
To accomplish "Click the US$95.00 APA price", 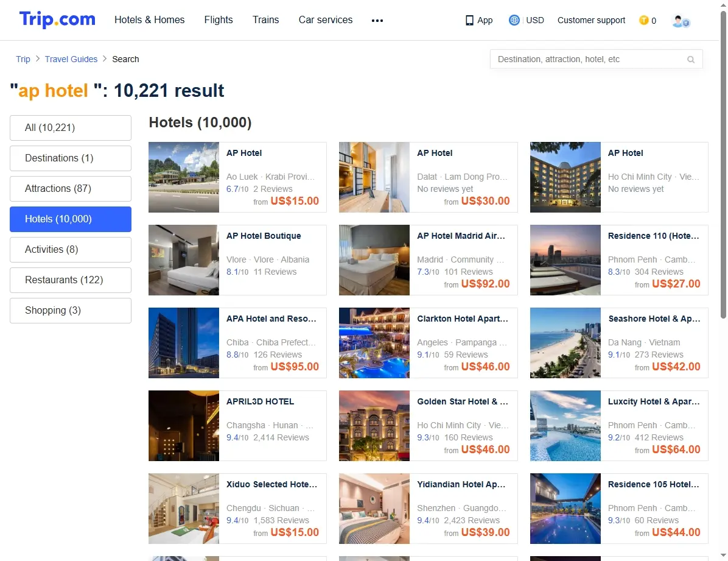I will click(x=295, y=366).
